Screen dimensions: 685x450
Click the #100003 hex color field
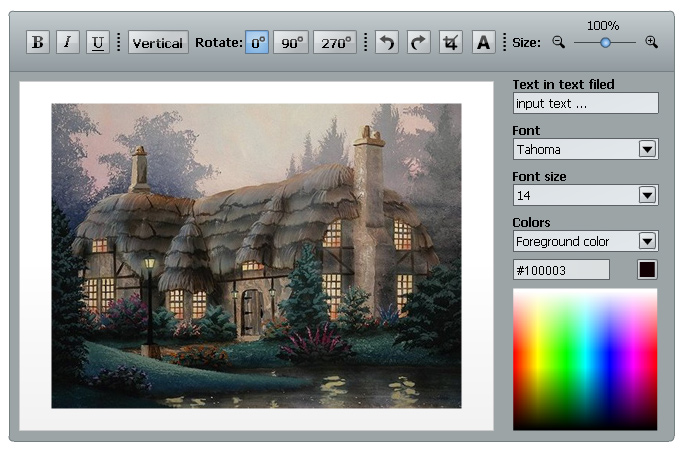561,270
